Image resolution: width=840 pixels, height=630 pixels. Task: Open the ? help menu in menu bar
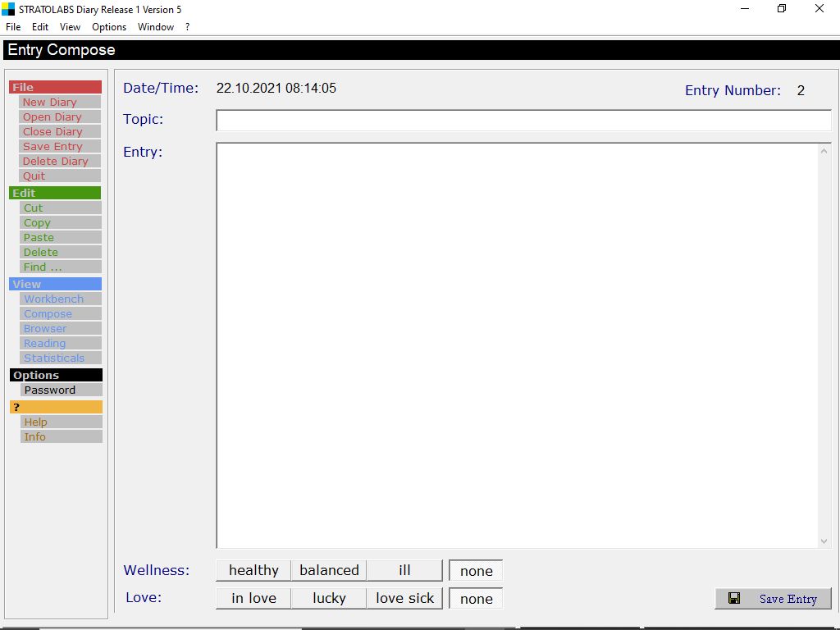[x=188, y=27]
